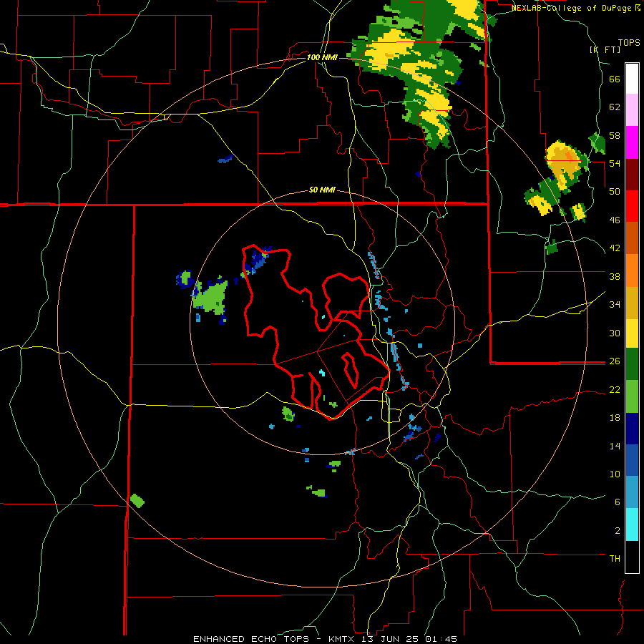Viewport: 644px width, 644px height.
Task: Click the magenta legend swatch
Action: (x=632, y=142)
